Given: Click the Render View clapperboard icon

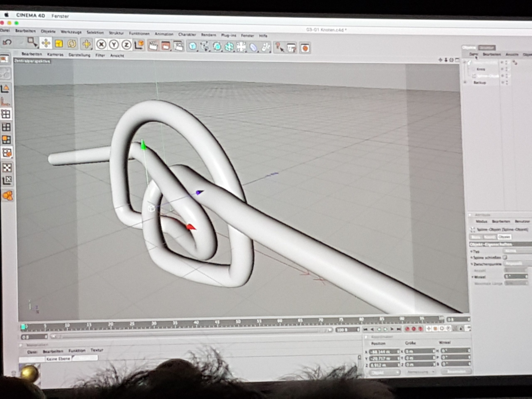Looking at the screenshot, I should [153, 46].
